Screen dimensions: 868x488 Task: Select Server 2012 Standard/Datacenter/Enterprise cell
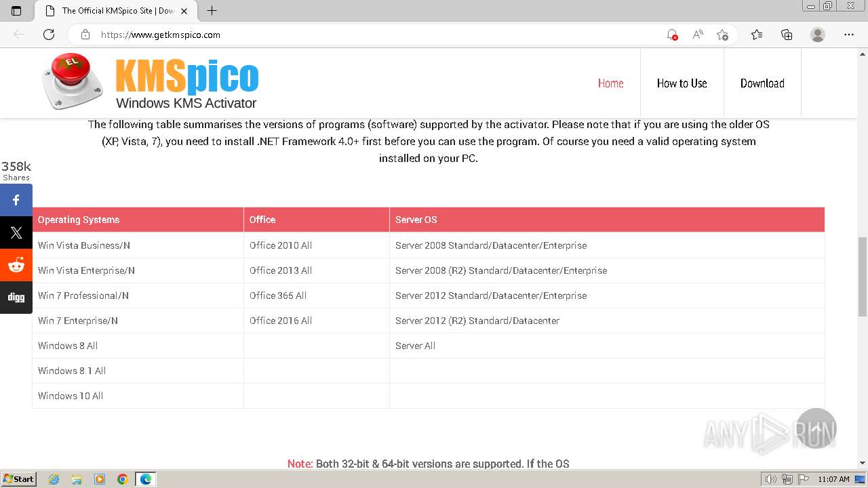click(607, 296)
